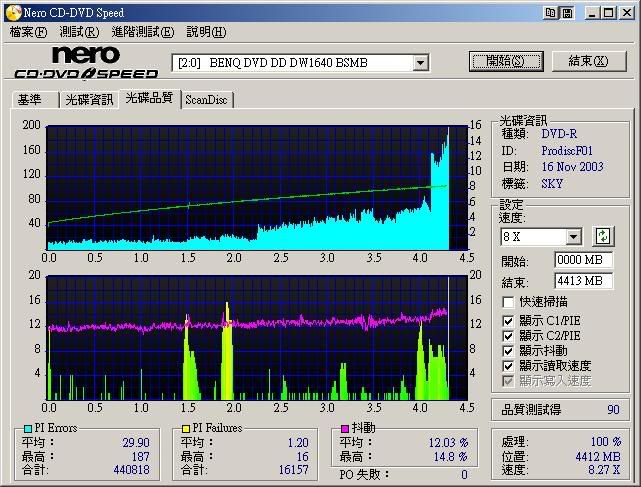Click the Nero CD-DVD Speed logo

pyautogui.click(x=86, y=62)
